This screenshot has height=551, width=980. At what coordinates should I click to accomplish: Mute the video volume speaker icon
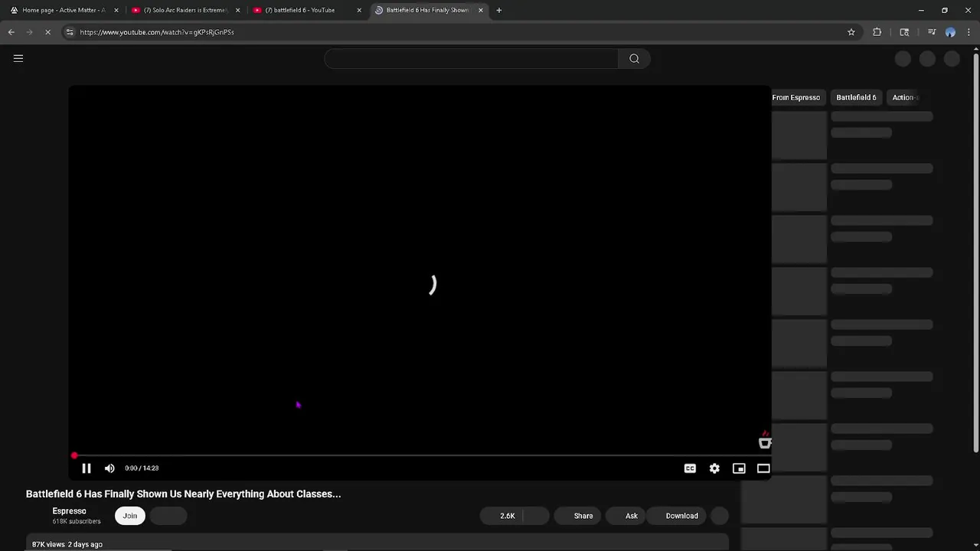point(109,468)
